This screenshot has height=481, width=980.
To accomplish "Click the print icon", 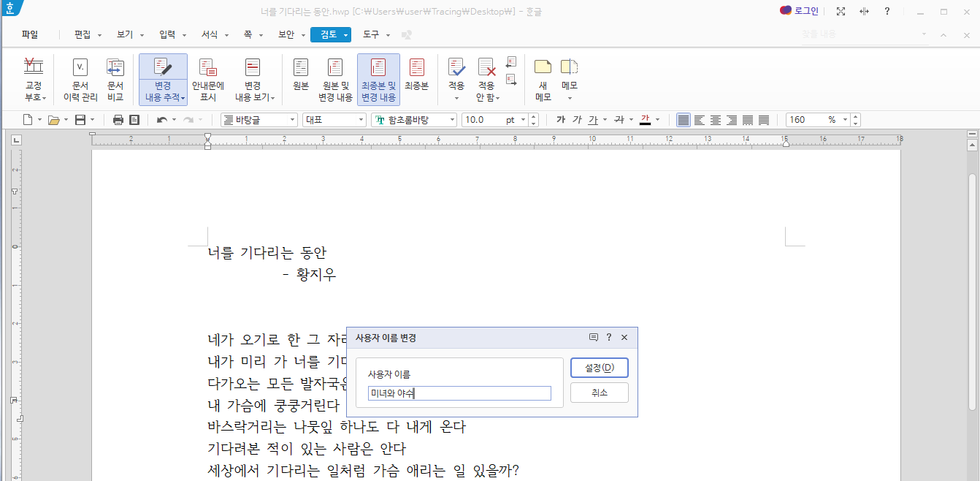I will point(118,120).
